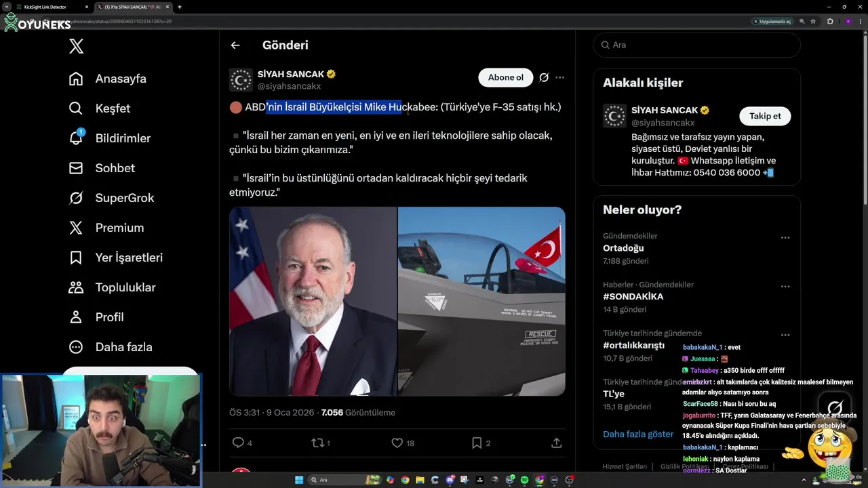Screen dimensions: 868x488
Task: Open SuperGrok icon in sidebar
Action: click(76, 198)
